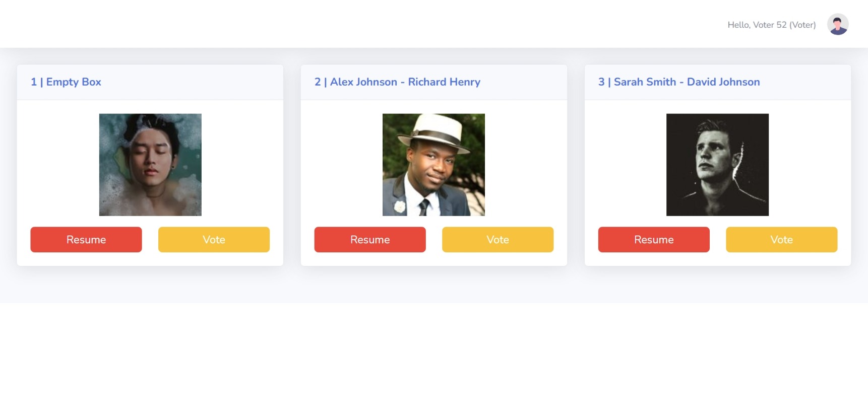The image size is (868, 405).
Task: Click the name 'Sarah Smith' in card title
Action: pyautogui.click(x=645, y=82)
